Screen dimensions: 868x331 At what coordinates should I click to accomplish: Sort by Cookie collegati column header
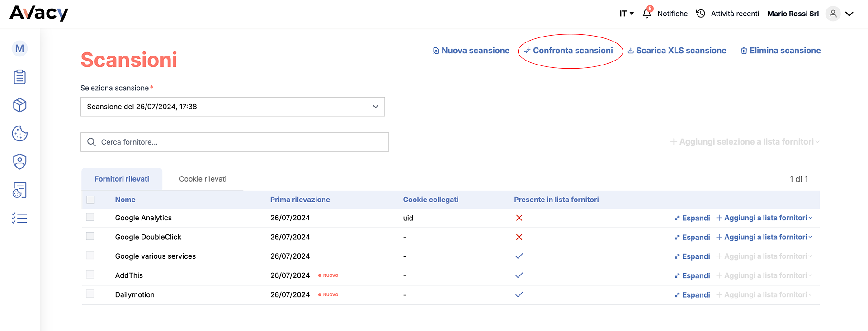pos(431,200)
